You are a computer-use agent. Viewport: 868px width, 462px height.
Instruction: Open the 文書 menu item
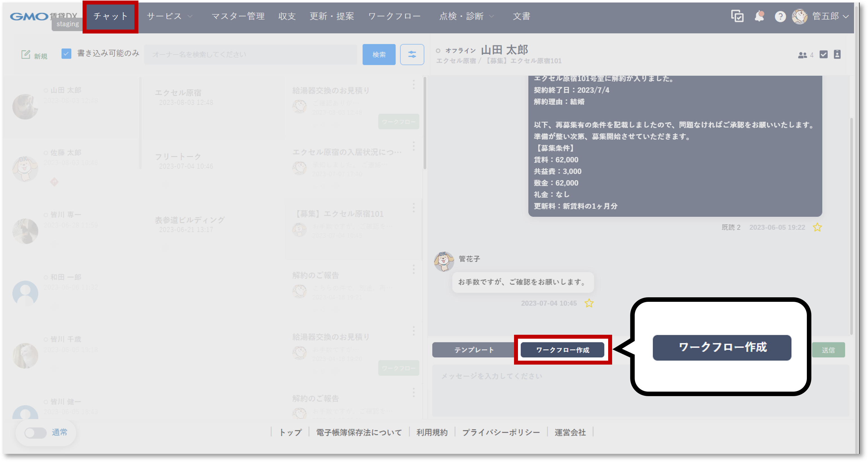521,16
